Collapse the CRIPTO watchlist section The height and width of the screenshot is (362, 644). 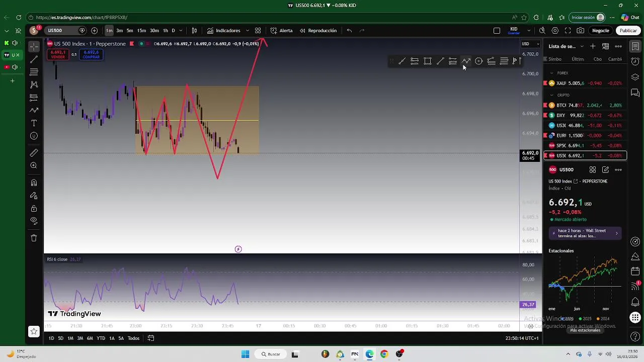551,95
